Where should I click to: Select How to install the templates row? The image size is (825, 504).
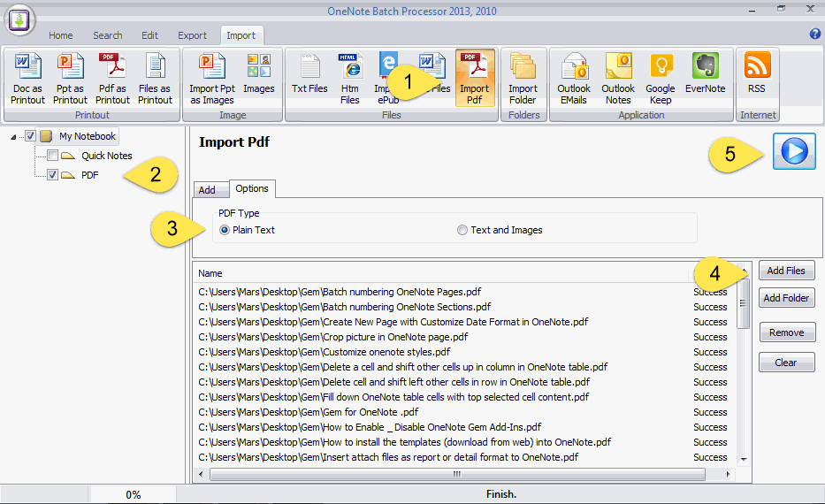464,442
